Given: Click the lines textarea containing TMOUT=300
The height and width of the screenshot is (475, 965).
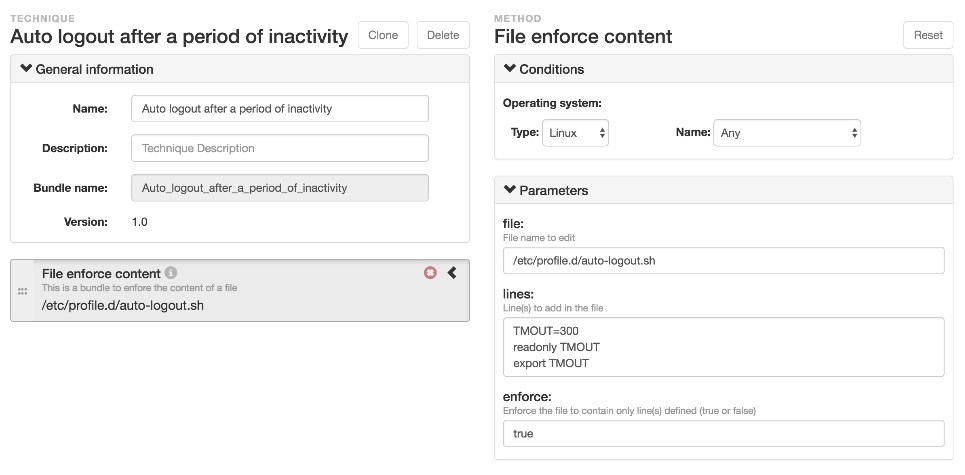Looking at the screenshot, I should point(724,347).
